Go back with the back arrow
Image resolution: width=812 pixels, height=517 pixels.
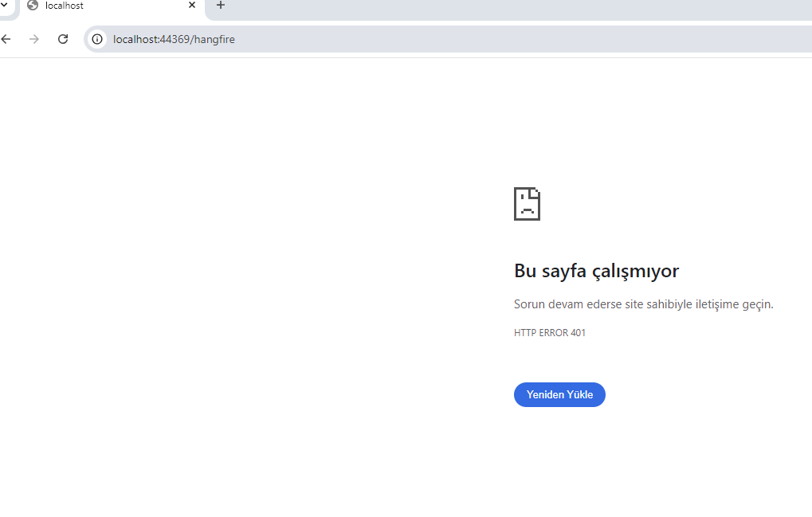pyautogui.click(x=6, y=39)
